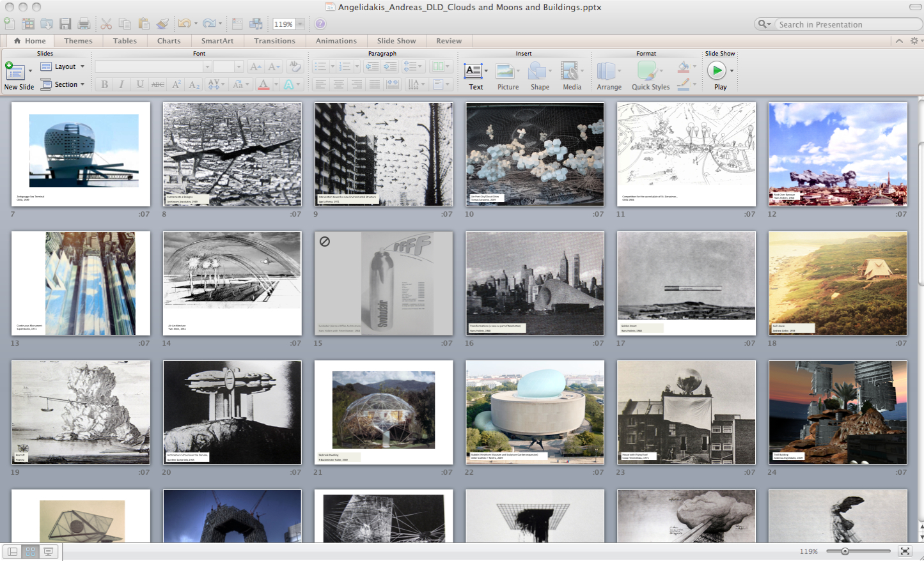Viewport: 924px width, 561px height.
Task: Switch to the Transitions tab
Action: click(274, 41)
